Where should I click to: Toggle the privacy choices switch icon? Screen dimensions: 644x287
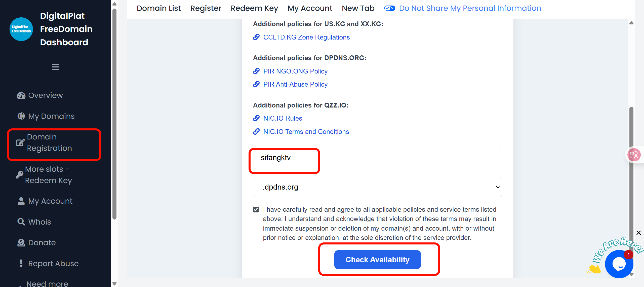click(x=389, y=8)
